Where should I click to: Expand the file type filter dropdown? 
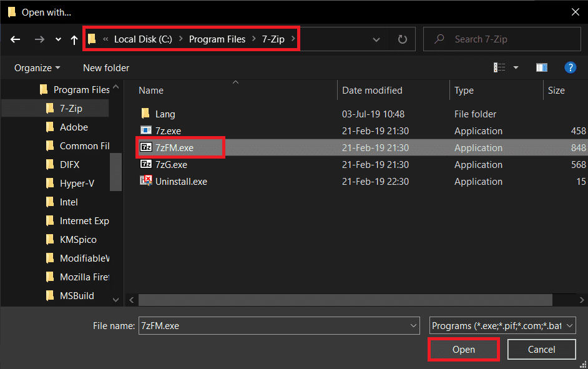click(x=569, y=325)
